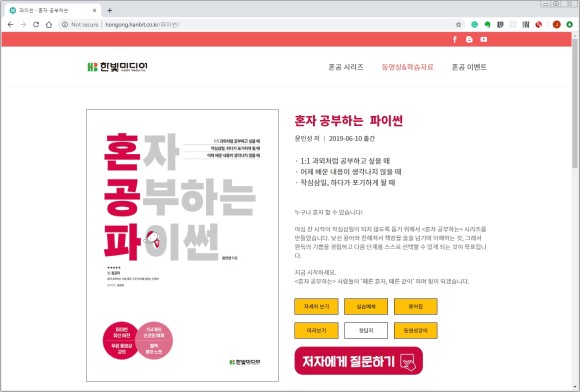580x392 pixels.
Task: Click the 지금 시작하세요. text
Action: (x=315, y=273)
